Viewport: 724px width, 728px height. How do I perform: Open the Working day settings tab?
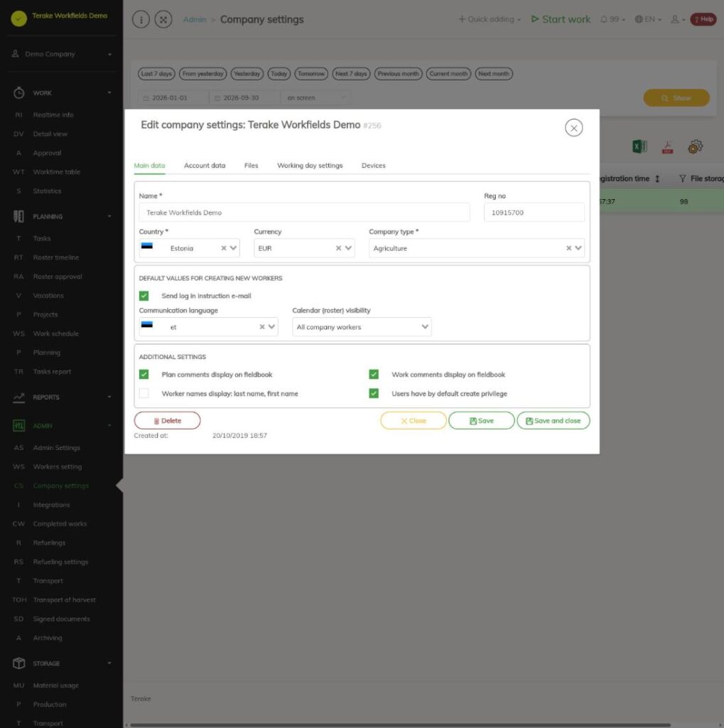click(310, 165)
